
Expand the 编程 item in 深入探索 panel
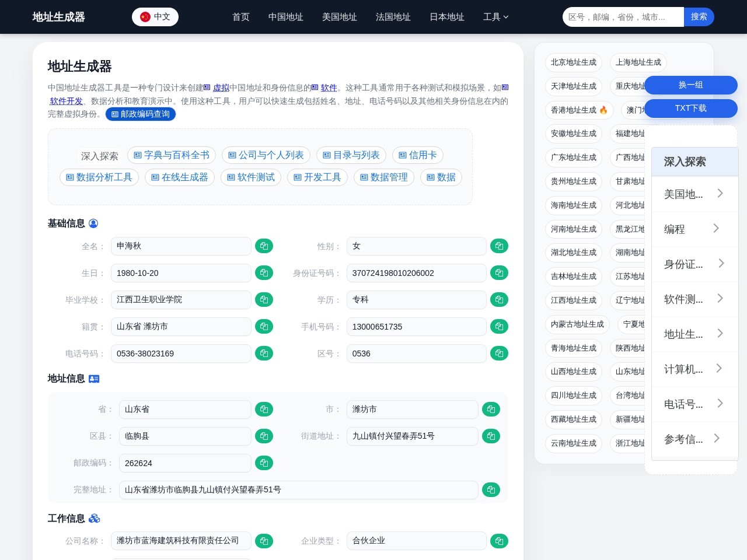point(694,229)
